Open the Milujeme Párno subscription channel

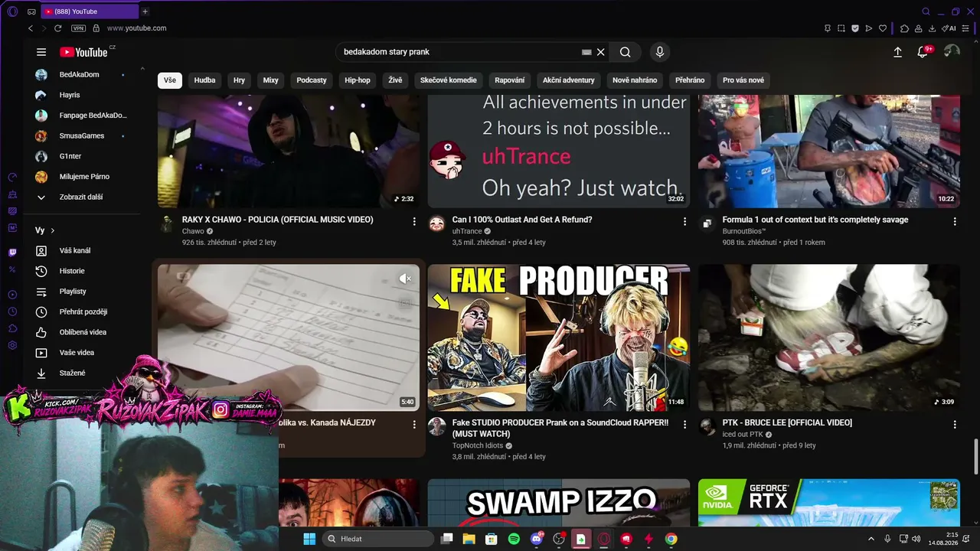coord(83,177)
